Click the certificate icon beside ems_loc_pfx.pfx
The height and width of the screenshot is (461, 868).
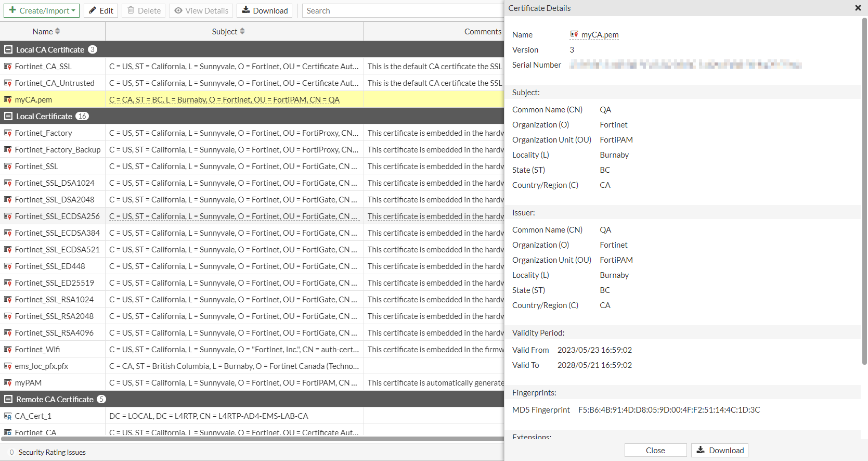pyautogui.click(x=8, y=366)
